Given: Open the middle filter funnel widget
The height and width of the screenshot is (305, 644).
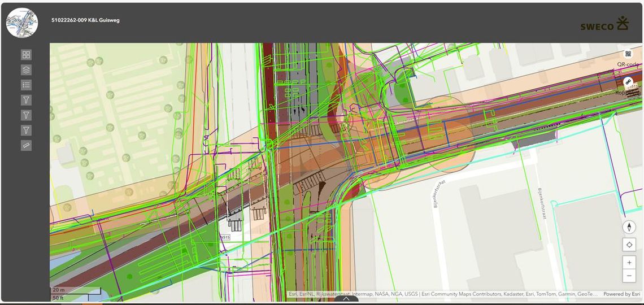Looking at the screenshot, I should point(27,115).
